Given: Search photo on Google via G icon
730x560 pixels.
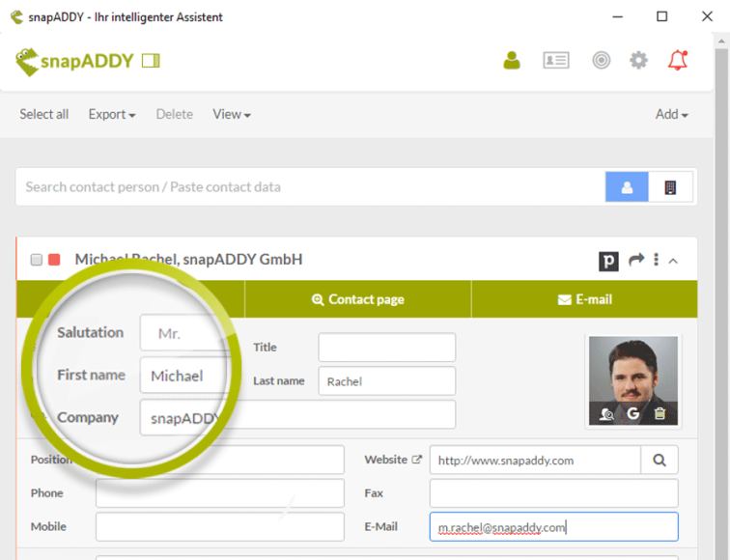Looking at the screenshot, I should coord(633,413).
